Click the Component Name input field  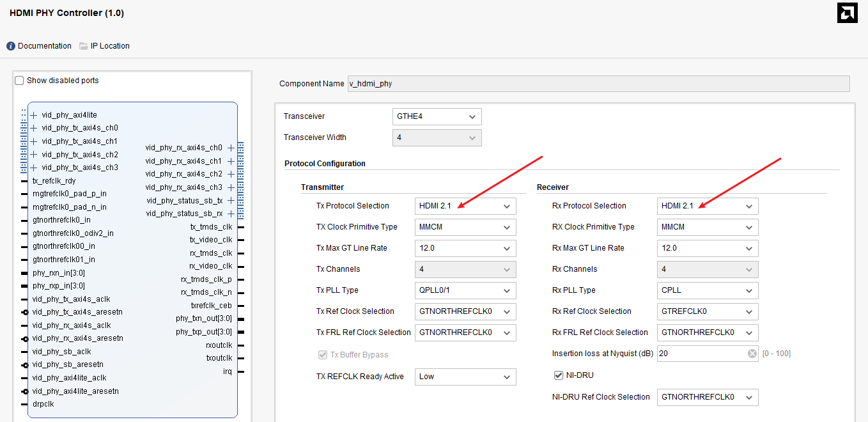(x=598, y=84)
